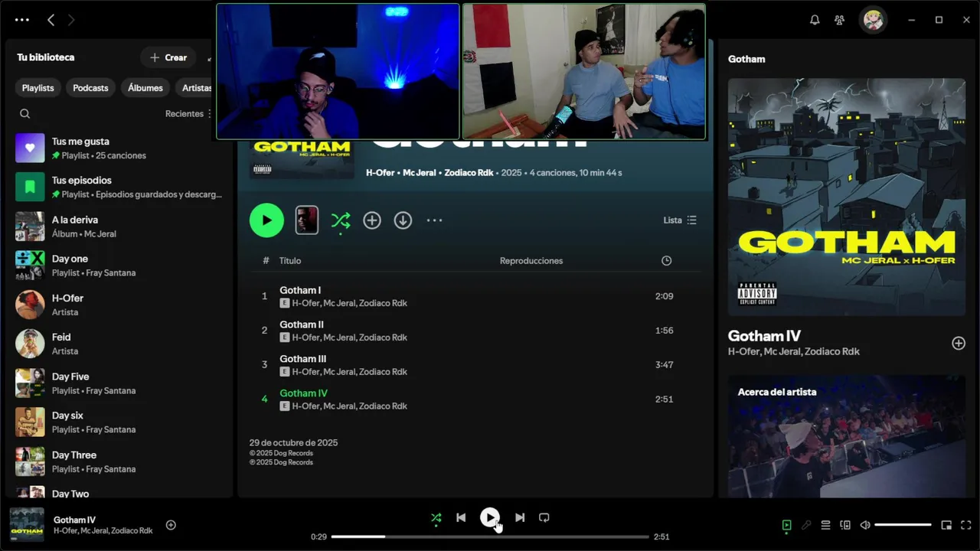
Task: Open Tus episodios playlist
Action: click(119, 187)
